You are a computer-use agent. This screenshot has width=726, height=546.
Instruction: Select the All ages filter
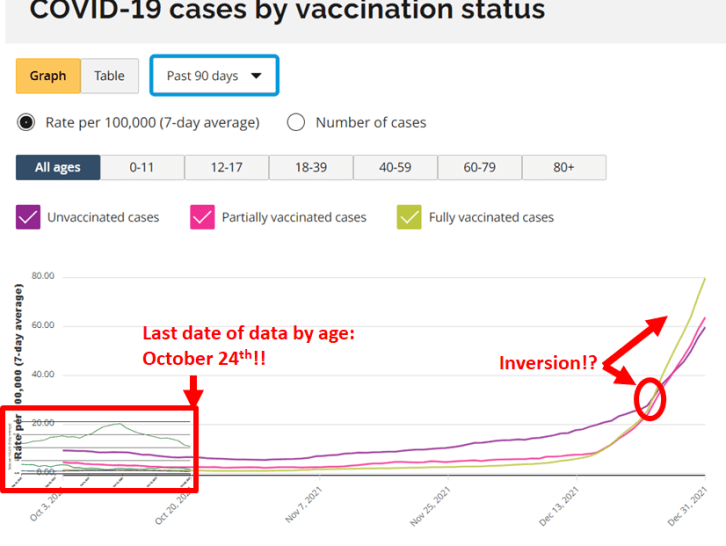click(58, 167)
